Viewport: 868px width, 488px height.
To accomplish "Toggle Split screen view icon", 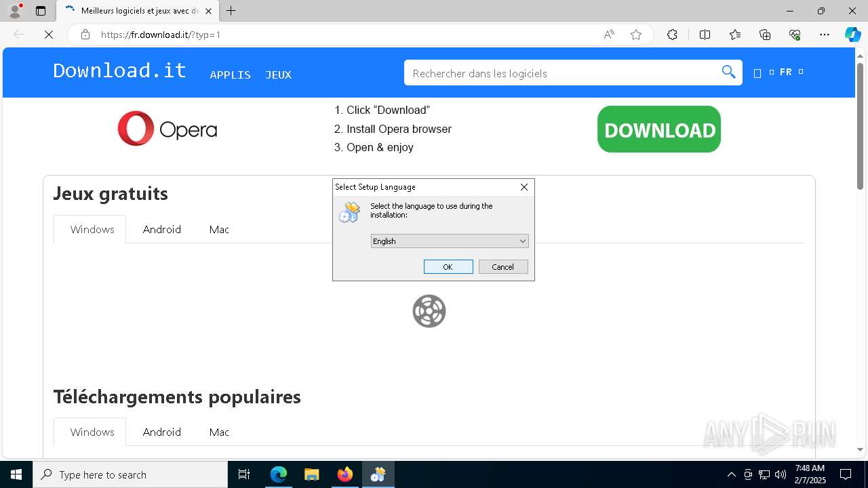I will 705,35.
